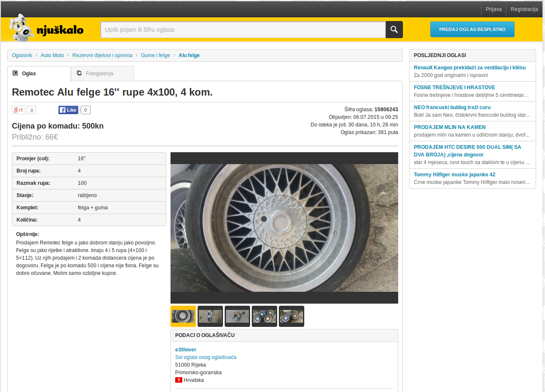View Svi oglasi ovog oglašivača
The image size is (545, 392).
206,357
